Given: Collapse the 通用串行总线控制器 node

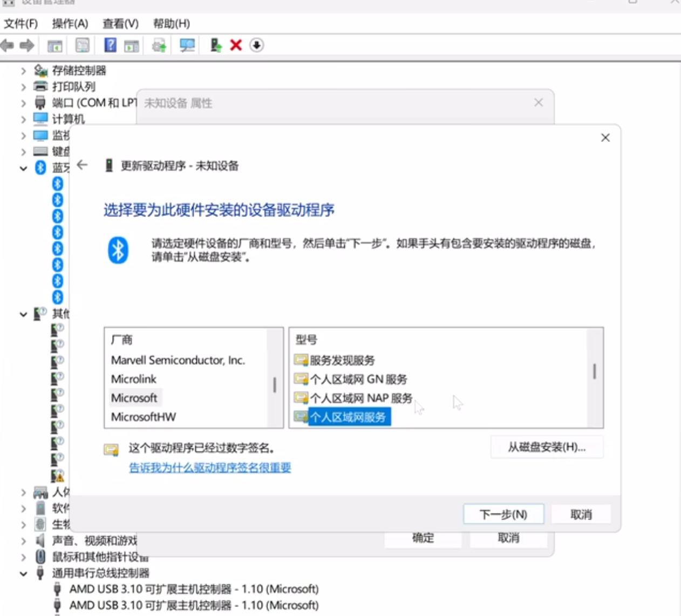Looking at the screenshot, I should [x=23, y=574].
